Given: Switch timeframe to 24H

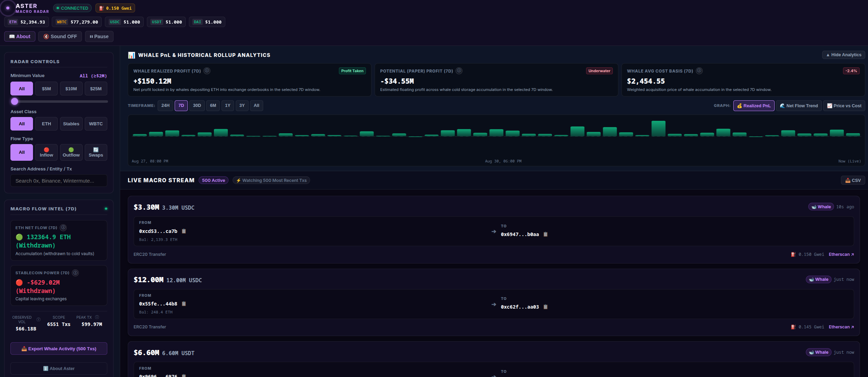Looking at the screenshot, I should tap(165, 106).
